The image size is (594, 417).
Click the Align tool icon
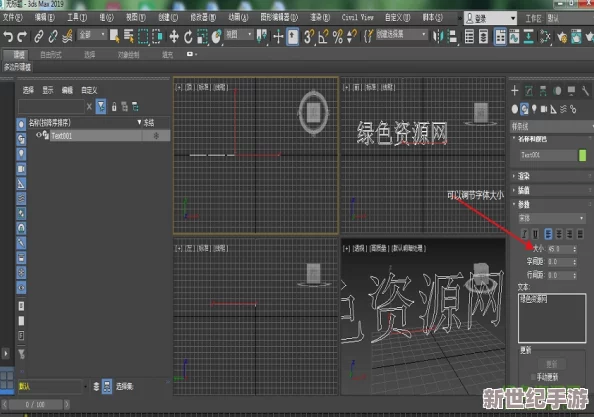[452, 37]
